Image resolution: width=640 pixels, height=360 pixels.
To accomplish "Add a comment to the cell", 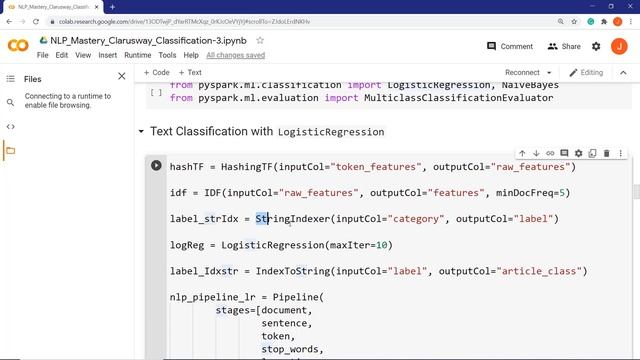I will [x=564, y=153].
